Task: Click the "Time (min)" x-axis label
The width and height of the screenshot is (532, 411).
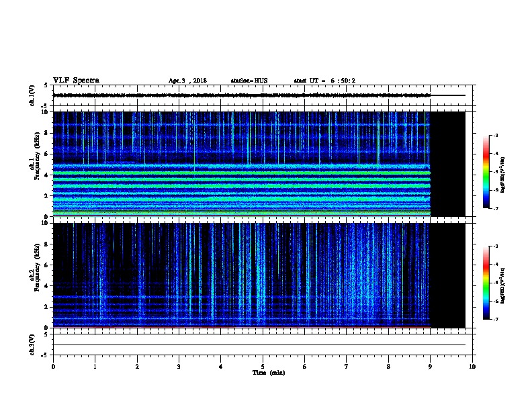Action: tap(269, 373)
